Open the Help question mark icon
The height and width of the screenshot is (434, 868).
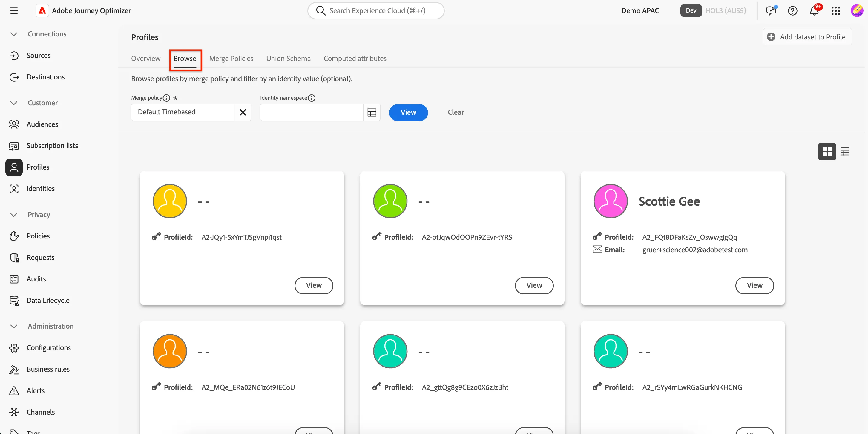pyautogui.click(x=792, y=10)
